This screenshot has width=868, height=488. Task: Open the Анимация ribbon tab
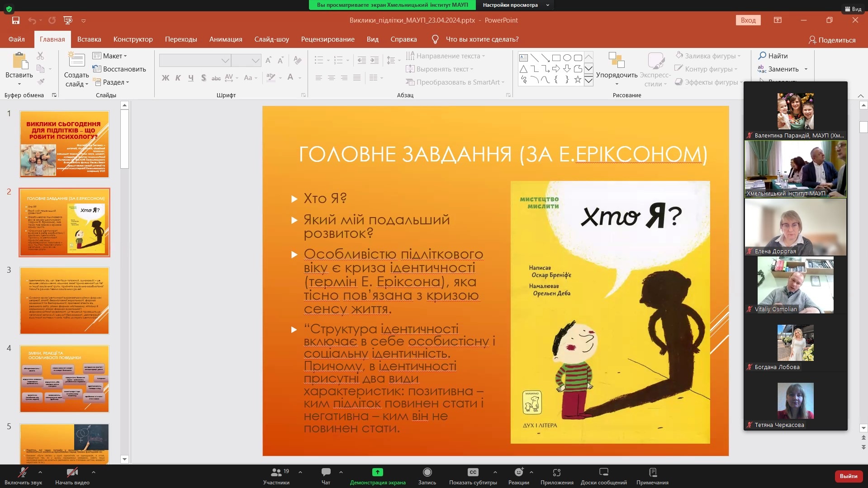225,39
